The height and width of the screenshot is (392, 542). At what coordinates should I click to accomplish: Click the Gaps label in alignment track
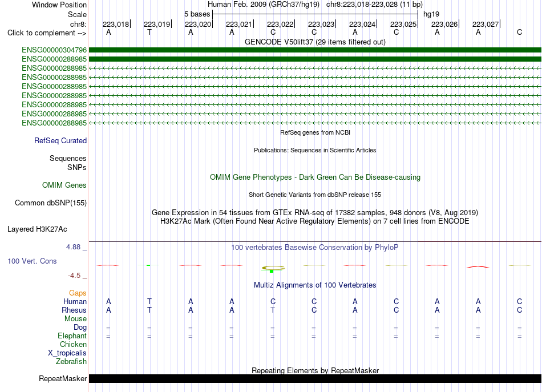[x=78, y=293]
